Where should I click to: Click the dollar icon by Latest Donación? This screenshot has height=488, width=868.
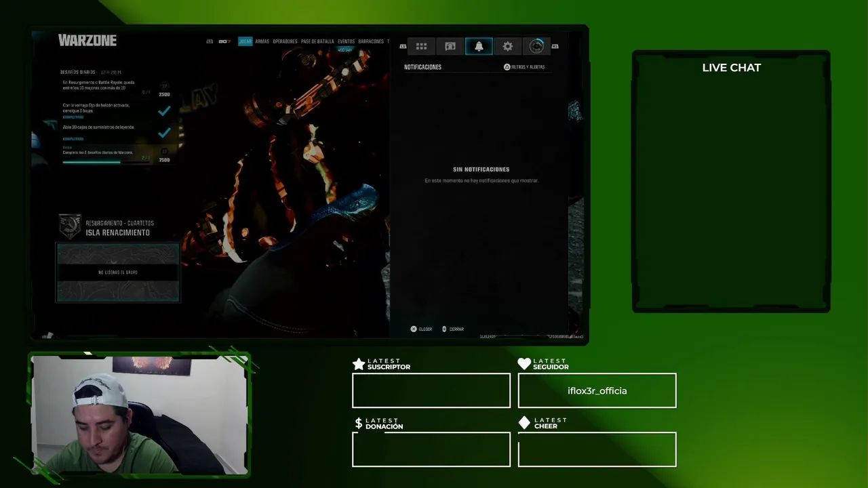point(359,424)
